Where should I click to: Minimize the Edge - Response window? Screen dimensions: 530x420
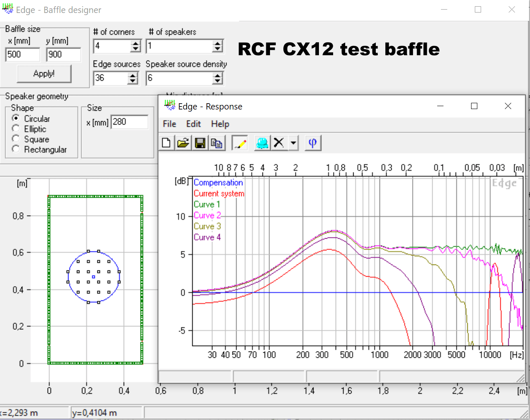coord(440,106)
